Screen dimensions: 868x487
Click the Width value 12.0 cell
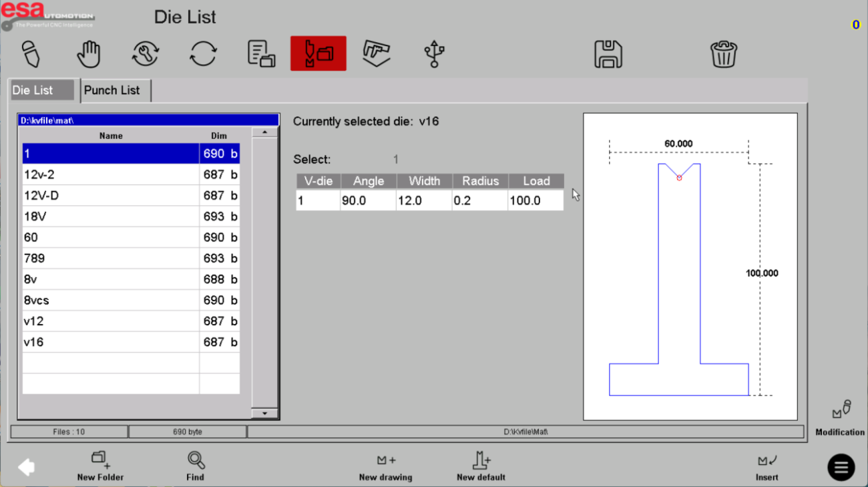tap(424, 200)
